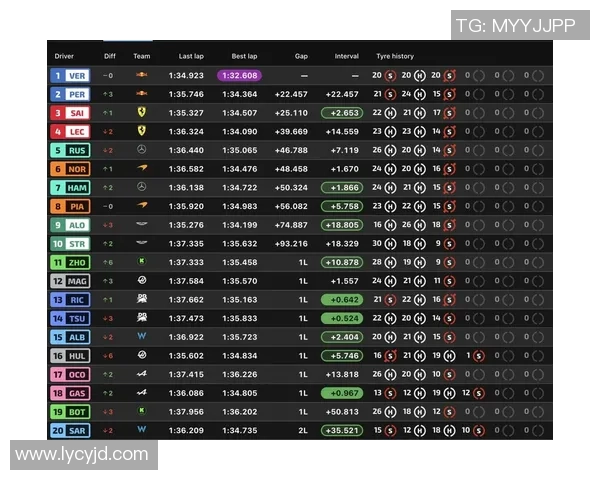The height and width of the screenshot is (480, 600).
Task: Click the Ferrari team logo in SAI row
Action: click(142, 112)
